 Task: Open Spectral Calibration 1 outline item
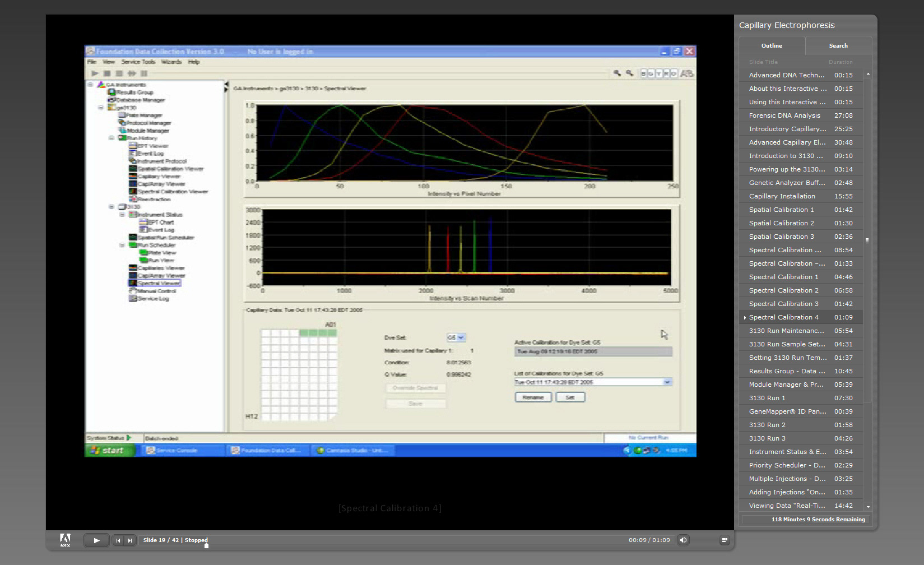(801, 277)
